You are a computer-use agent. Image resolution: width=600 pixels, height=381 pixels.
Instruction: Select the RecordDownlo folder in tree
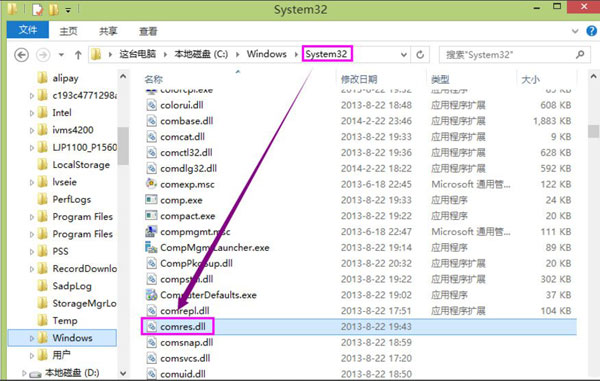pos(85,269)
